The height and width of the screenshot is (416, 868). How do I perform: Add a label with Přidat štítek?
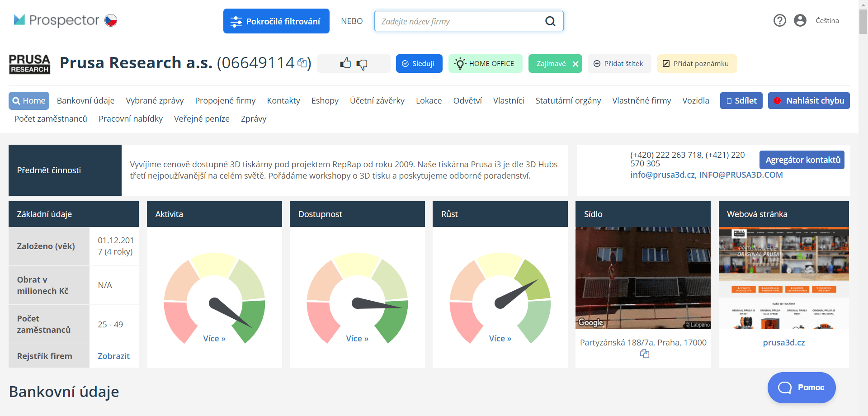[x=619, y=64]
